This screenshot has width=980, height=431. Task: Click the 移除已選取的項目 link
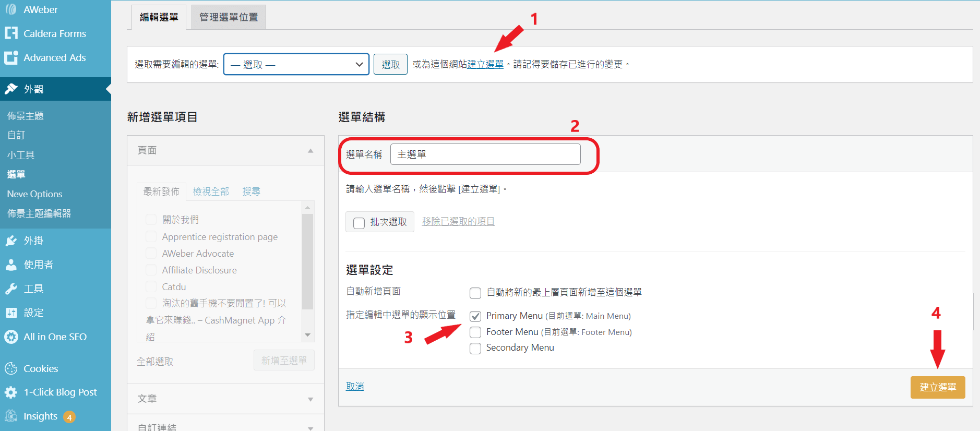458,221
